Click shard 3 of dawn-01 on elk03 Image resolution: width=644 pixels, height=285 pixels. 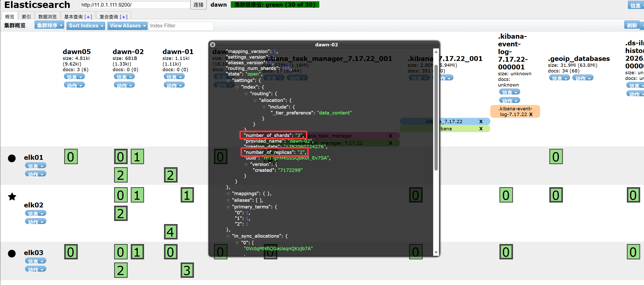coord(187,270)
